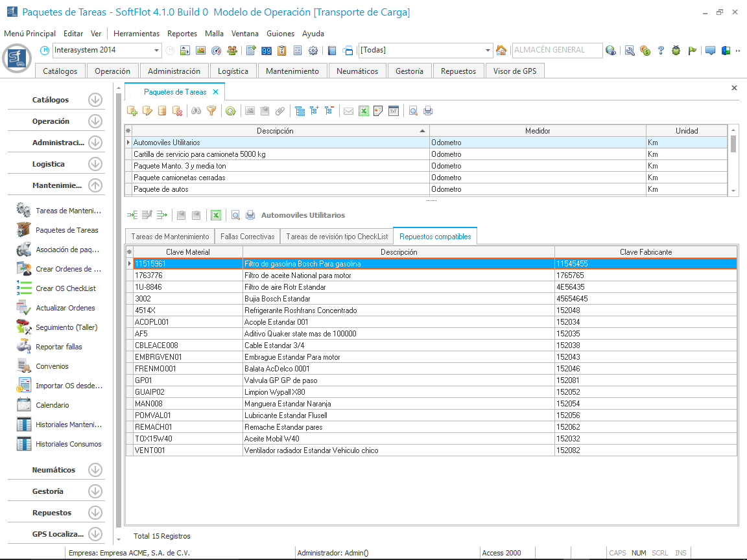Screen dimensions: 747x560
Task: Click the binoculars search icon
Action: coord(197,111)
